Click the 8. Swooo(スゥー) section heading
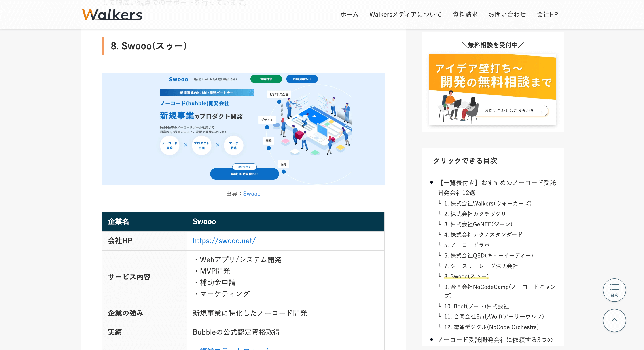Viewport: 644px width, 350px height. [x=148, y=46]
